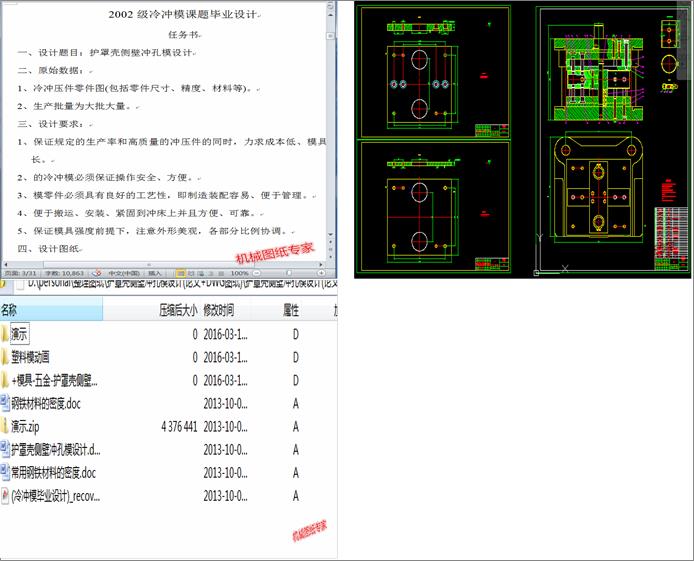Select language 中文(中国) in the status bar
The width and height of the screenshot is (694, 561).
[124, 273]
